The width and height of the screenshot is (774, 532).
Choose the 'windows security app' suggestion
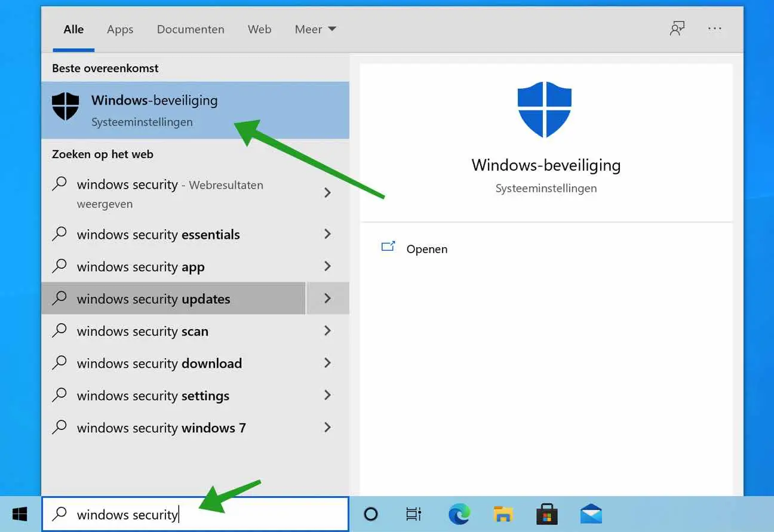tap(173, 266)
